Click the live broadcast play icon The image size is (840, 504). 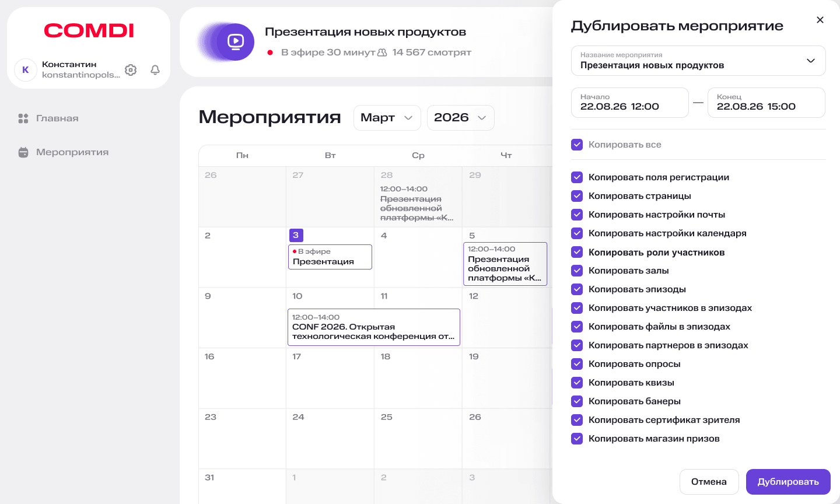click(236, 41)
